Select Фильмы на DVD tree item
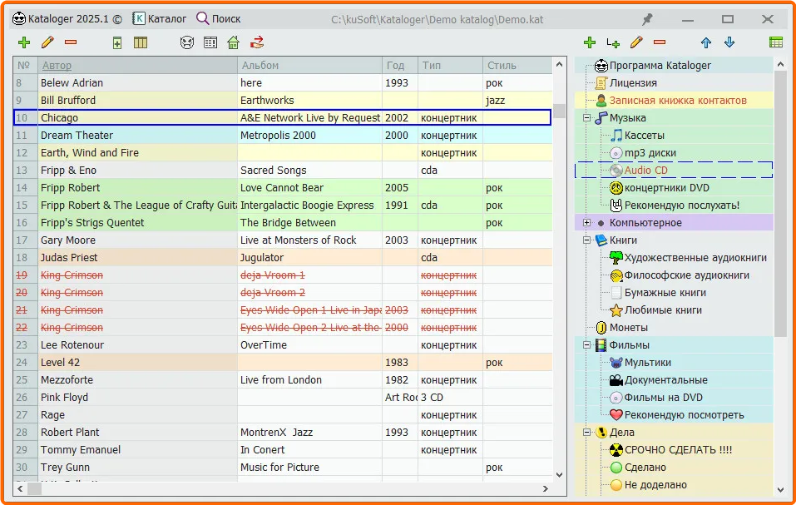 [x=664, y=397]
